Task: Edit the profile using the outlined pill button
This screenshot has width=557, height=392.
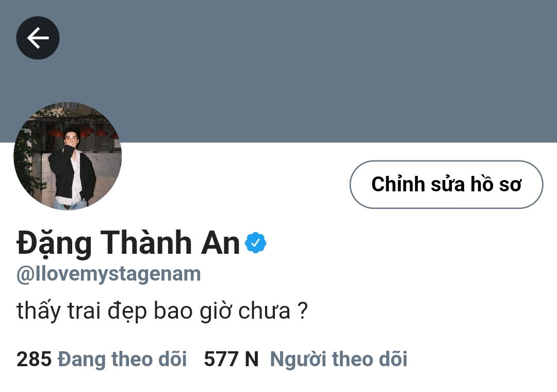Action: [x=446, y=184]
